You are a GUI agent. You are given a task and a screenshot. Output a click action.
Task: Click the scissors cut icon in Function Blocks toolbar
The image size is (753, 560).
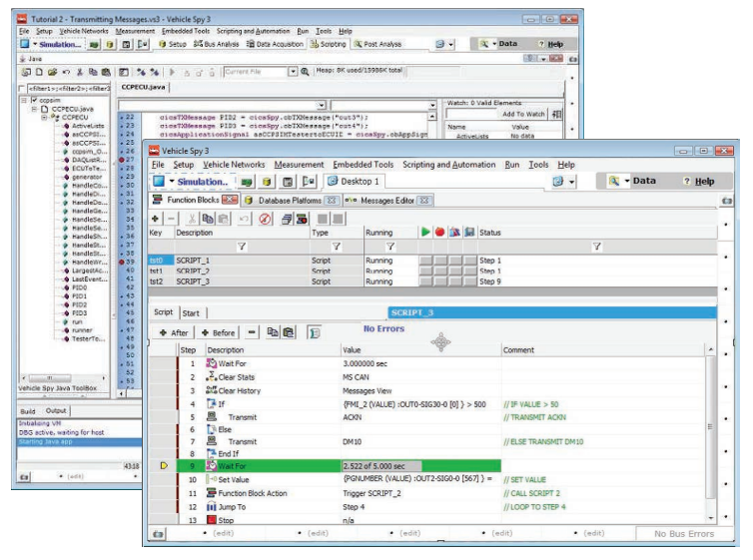pyautogui.click(x=192, y=219)
